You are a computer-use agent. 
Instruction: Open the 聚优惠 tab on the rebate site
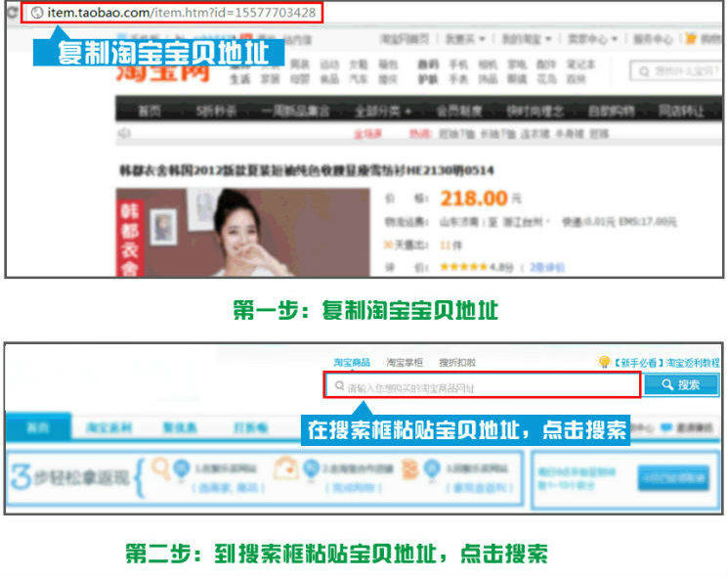(179, 427)
